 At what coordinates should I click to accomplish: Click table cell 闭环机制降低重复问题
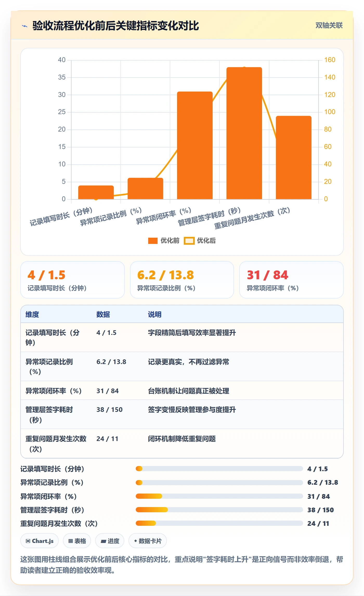(182, 439)
